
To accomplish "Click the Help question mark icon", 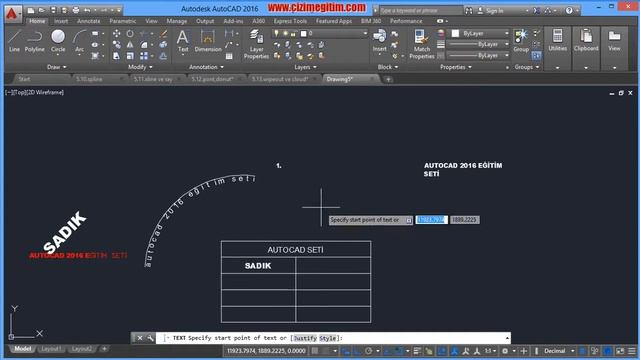I will point(569,11).
